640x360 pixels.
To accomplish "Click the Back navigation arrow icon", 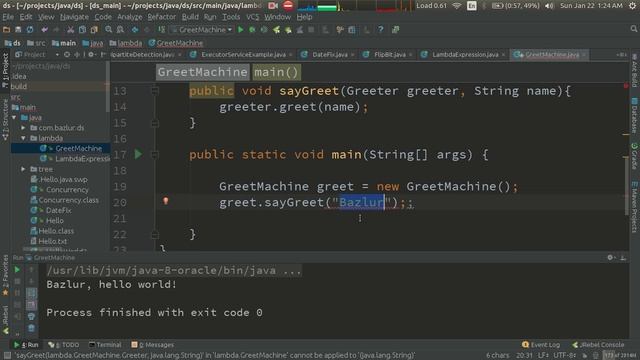I will (x=135, y=30).
